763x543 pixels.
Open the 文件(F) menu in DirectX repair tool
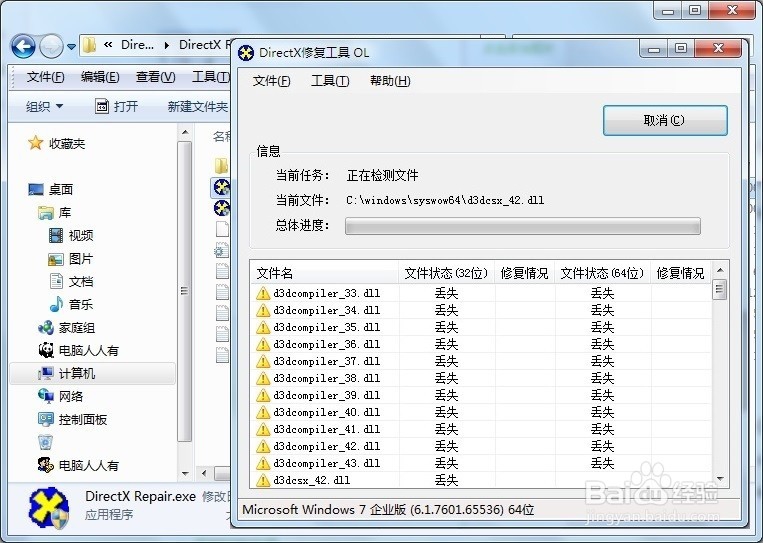point(272,81)
